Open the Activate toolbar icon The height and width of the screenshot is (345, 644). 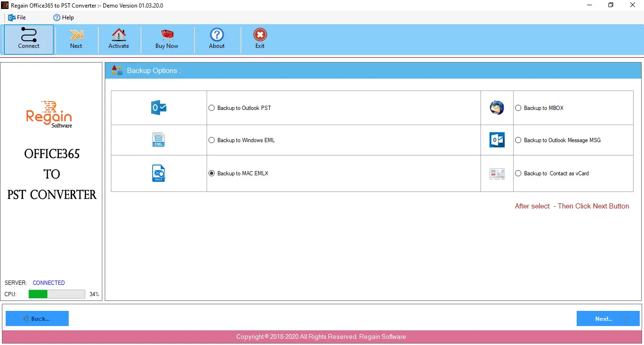(x=118, y=35)
